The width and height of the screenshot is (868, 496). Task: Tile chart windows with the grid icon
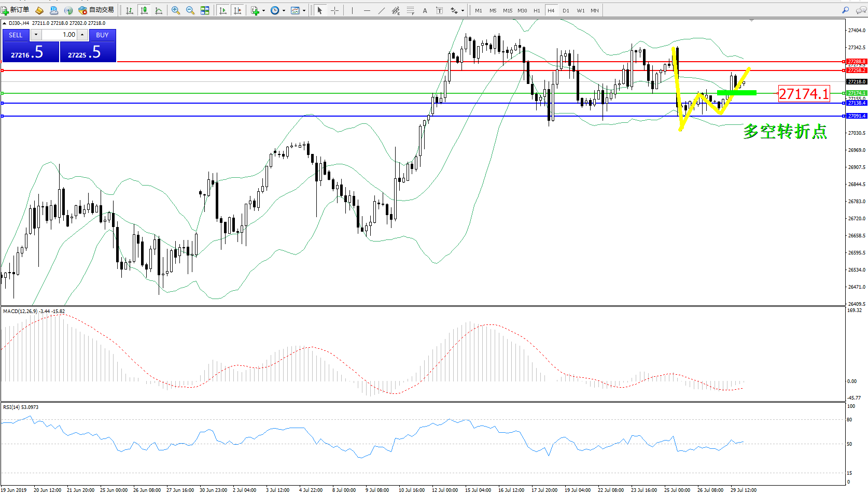click(x=205, y=10)
